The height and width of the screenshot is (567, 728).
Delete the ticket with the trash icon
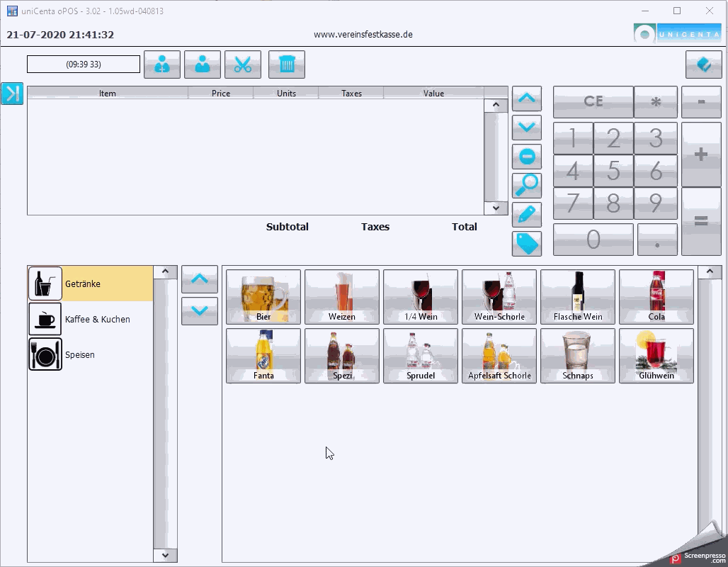pyautogui.click(x=287, y=64)
